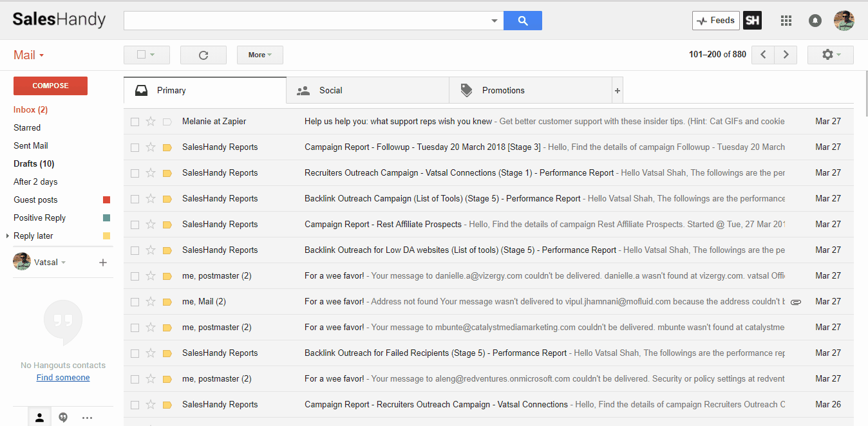This screenshot has width=868, height=426.
Task: Select the aleng@redventures bounce email checkbox
Action: coord(135,379)
